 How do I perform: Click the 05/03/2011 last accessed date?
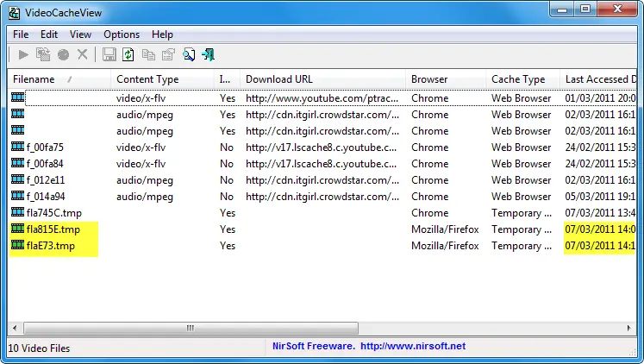click(x=600, y=197)
